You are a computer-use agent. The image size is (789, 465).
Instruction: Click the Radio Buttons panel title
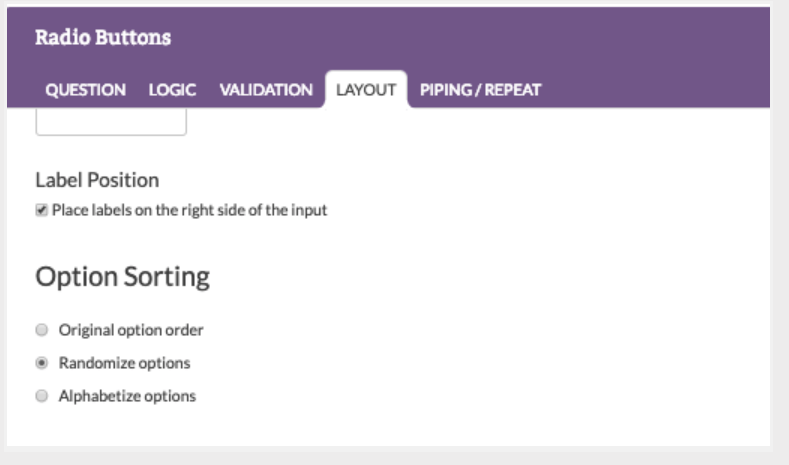[x=103, y=38]
